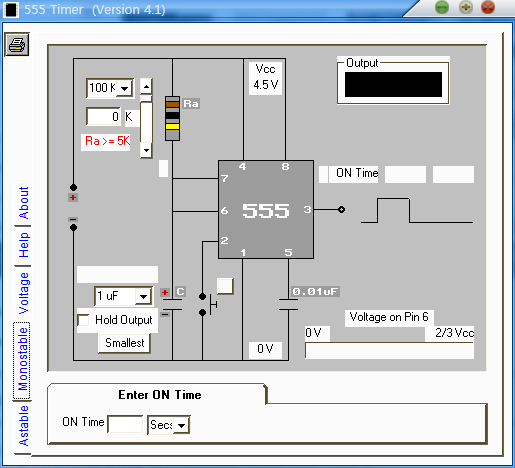Click the 555 chip graphic
Screen dimensions: 515x468
click(x=266, y=209)
